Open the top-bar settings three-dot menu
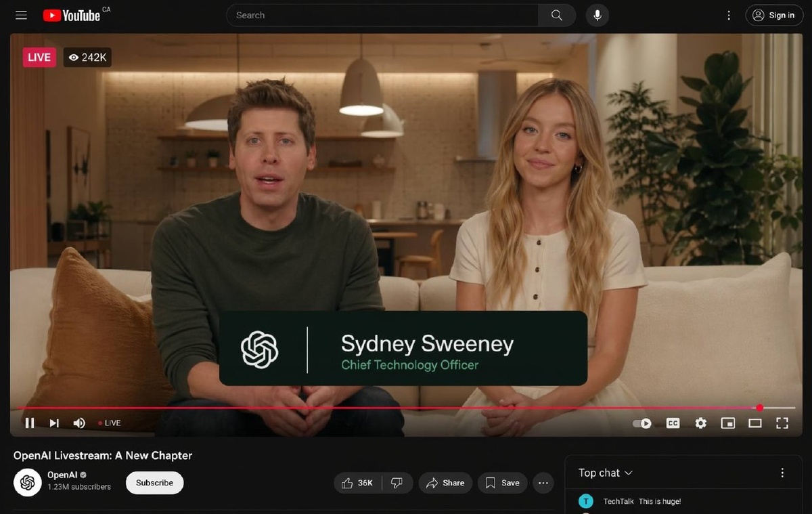The image size is (812, 514). tap(729, 15)
